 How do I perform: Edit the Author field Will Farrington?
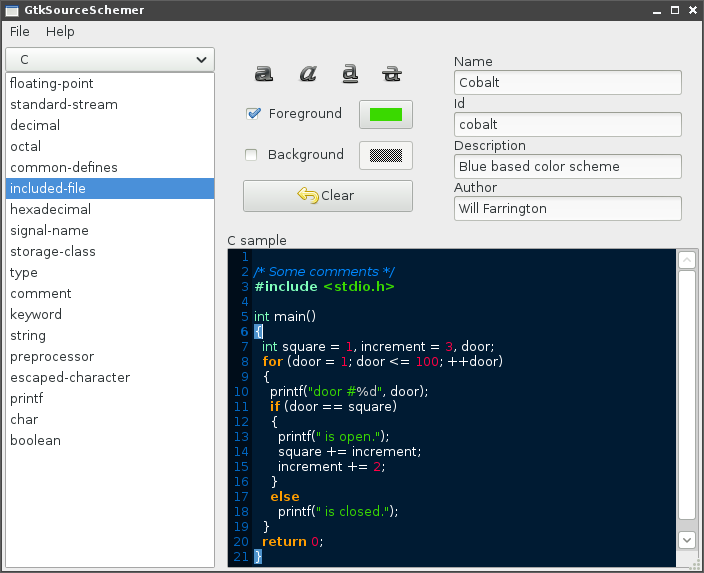(x=567, y=208)
